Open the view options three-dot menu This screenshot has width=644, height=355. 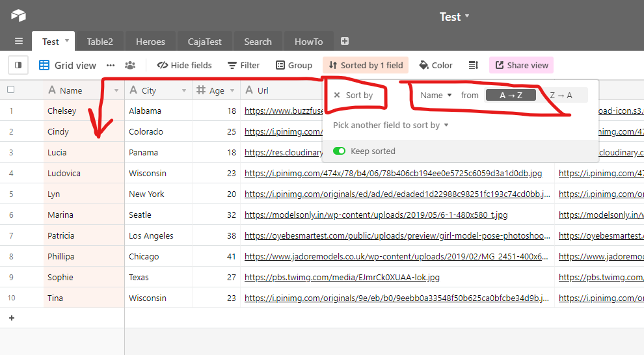pos(111,65)
